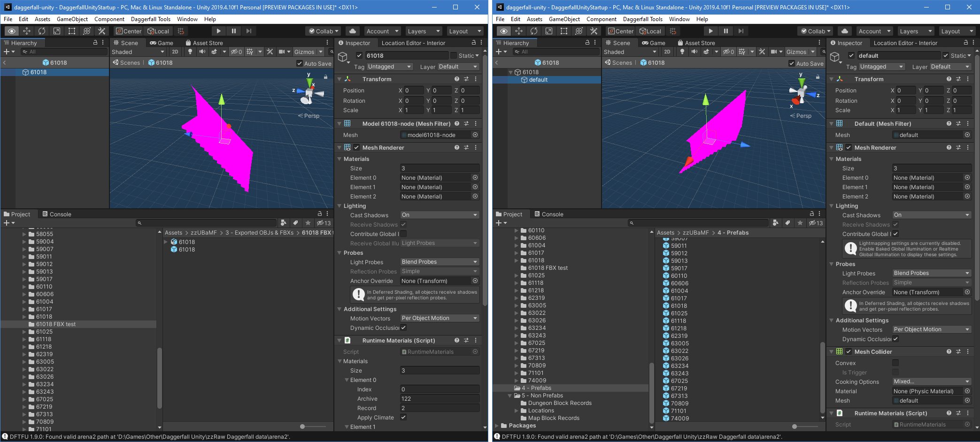Viewport: 980px width, 442px height.
Task: Toggle scene lighting in left Scene view
Action: coord(190,52)
